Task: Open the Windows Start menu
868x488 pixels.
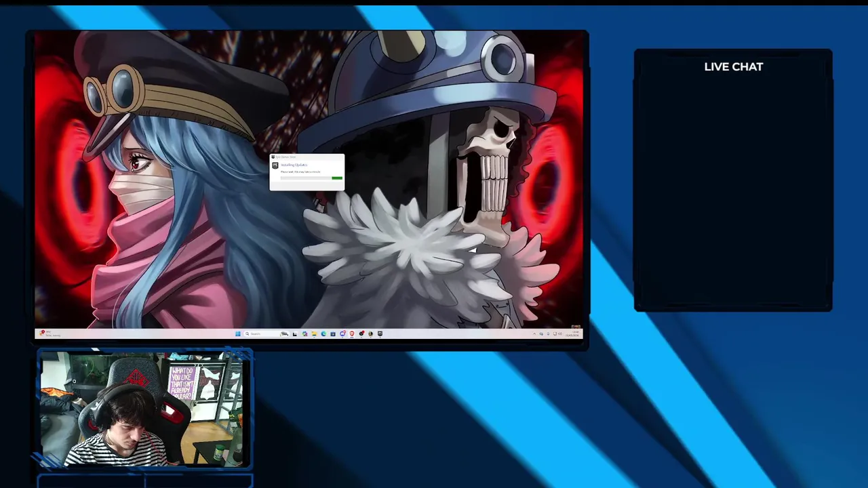Action: (x=238, y=333)
